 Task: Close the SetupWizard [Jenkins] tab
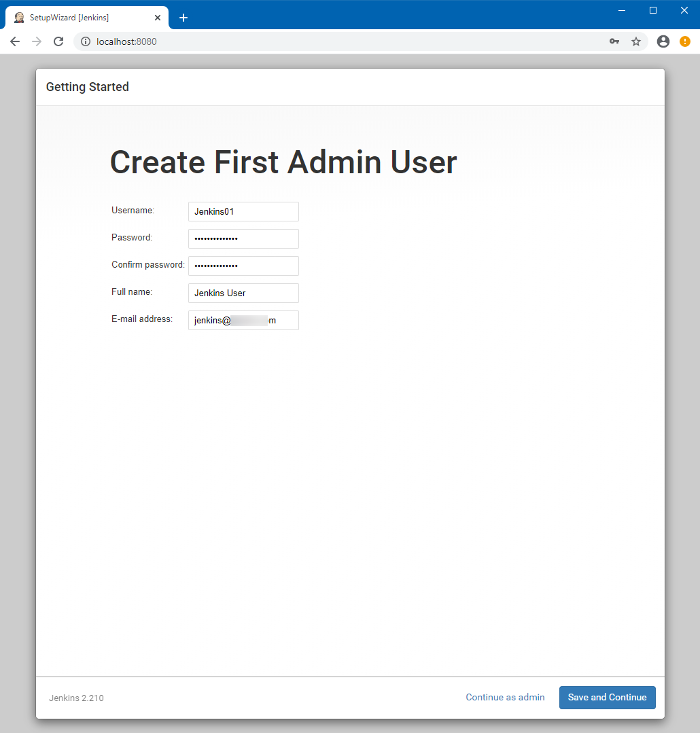(158, 18)
